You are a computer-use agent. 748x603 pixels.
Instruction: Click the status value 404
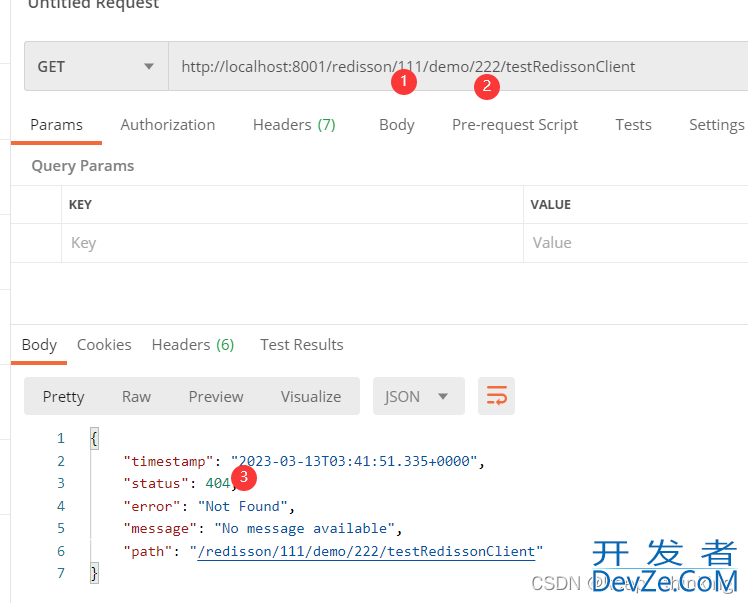pyautogui.click(x=217, y=484)
